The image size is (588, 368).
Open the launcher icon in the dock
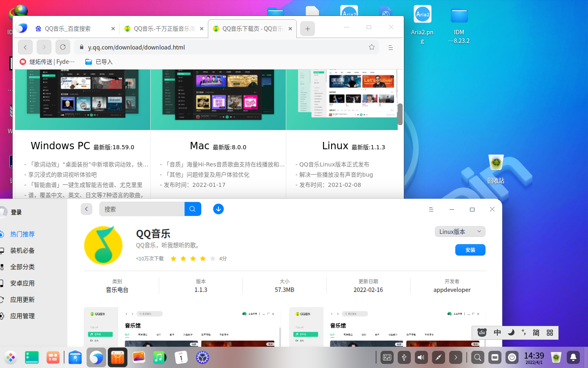[11, 358]
